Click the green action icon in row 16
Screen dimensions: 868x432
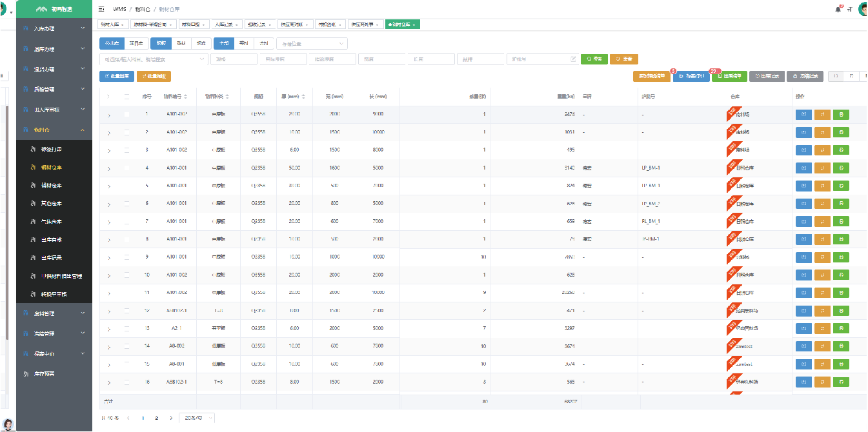coord(841,382)
